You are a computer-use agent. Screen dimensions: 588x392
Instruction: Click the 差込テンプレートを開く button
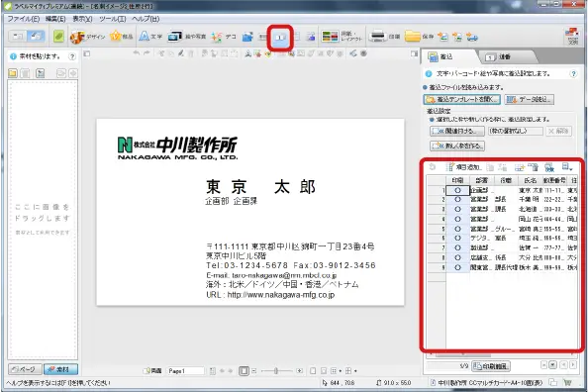coord(462,99)
